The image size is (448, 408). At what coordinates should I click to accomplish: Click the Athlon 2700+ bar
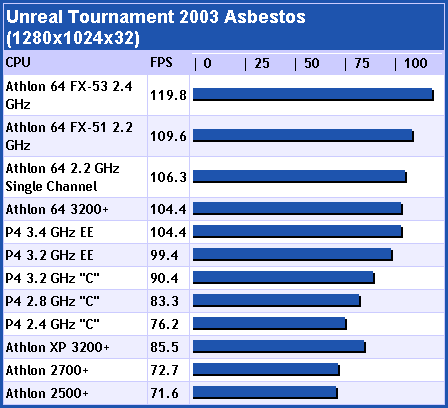[x=266, y=370]
